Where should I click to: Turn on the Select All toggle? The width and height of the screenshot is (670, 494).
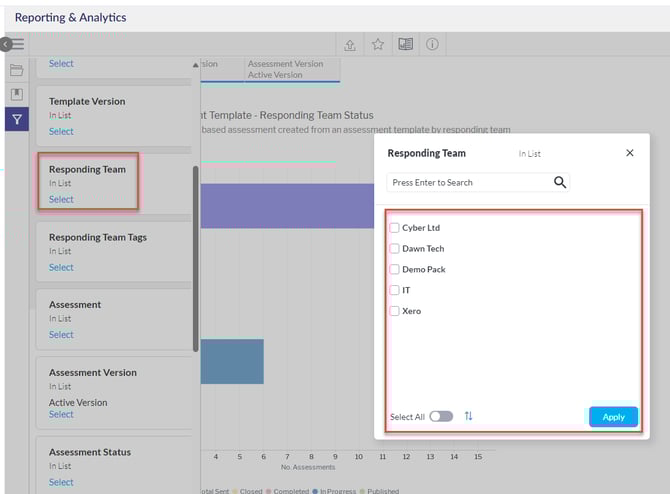tap(441, 416)
